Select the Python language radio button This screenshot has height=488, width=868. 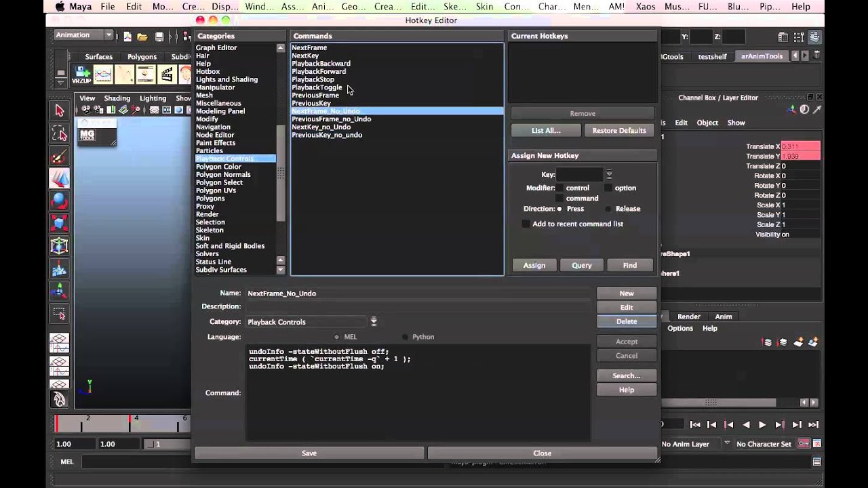point(406,337)
